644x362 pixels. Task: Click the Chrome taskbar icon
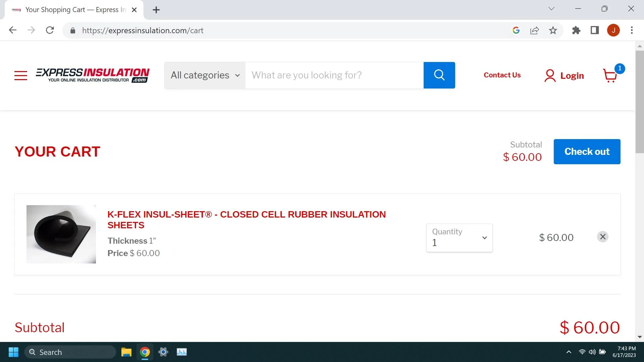click(145, 352)
